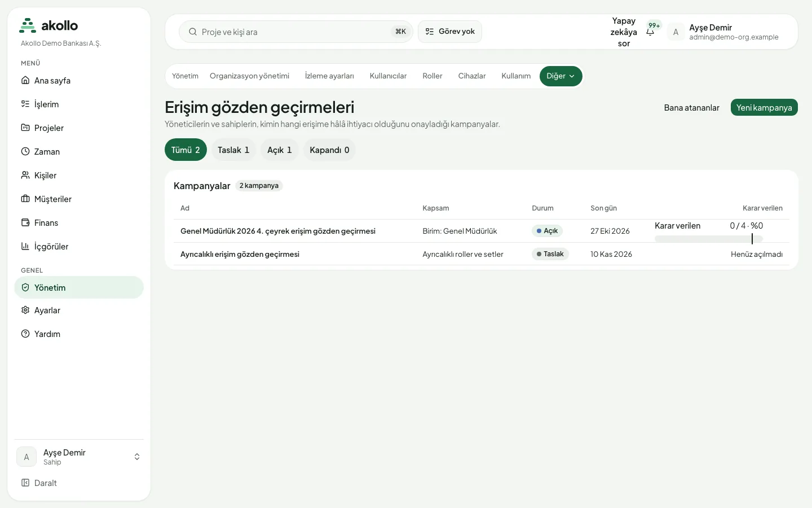The width and height of the screenshot is (812, 508).
Task: Click the Kişiler people icon
Action: pyautogui.click(x=25, y=175)
